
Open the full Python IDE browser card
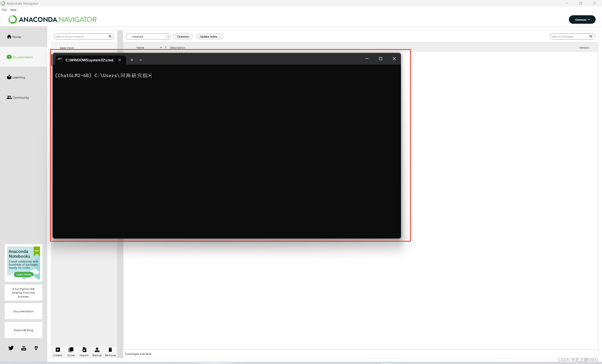(x=24, y=293)
